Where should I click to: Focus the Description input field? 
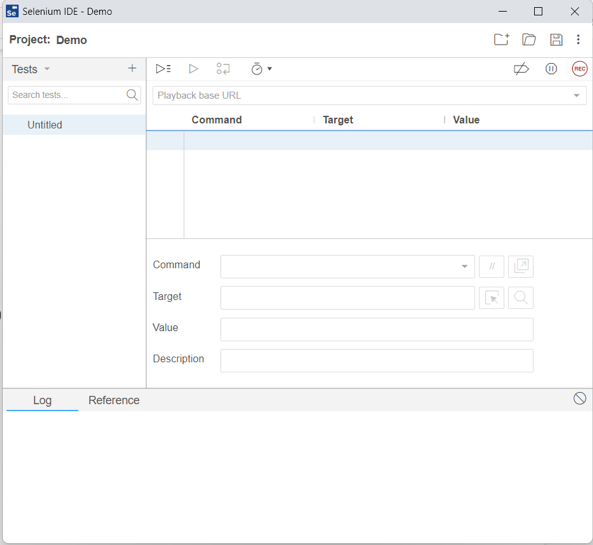pos(377,360)
